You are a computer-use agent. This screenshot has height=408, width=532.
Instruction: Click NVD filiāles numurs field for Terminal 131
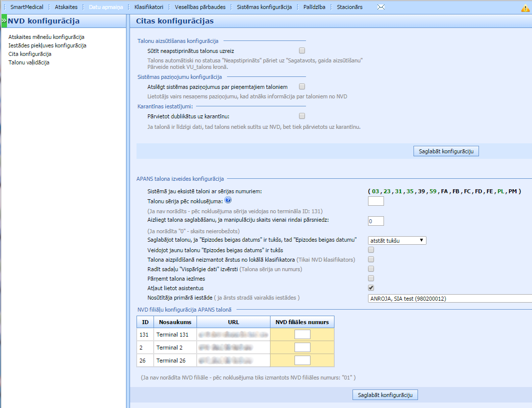(302, 334)
